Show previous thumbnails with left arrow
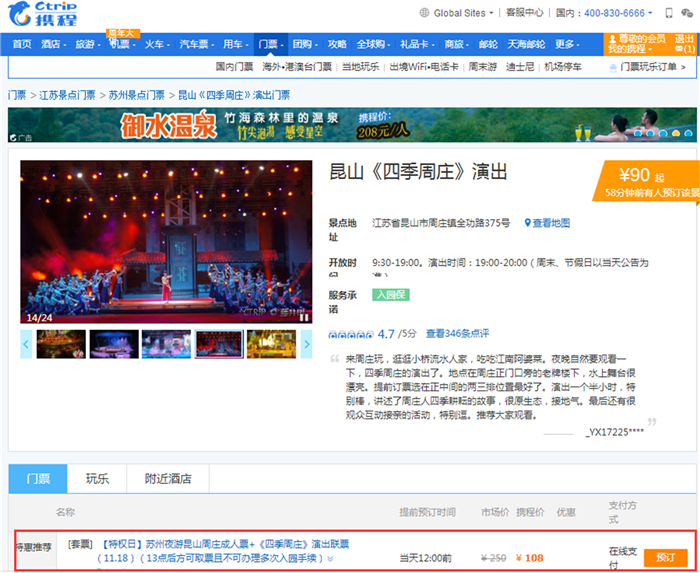Image resolution: width=700 pixels, height=573 pixels. [27, 344]
